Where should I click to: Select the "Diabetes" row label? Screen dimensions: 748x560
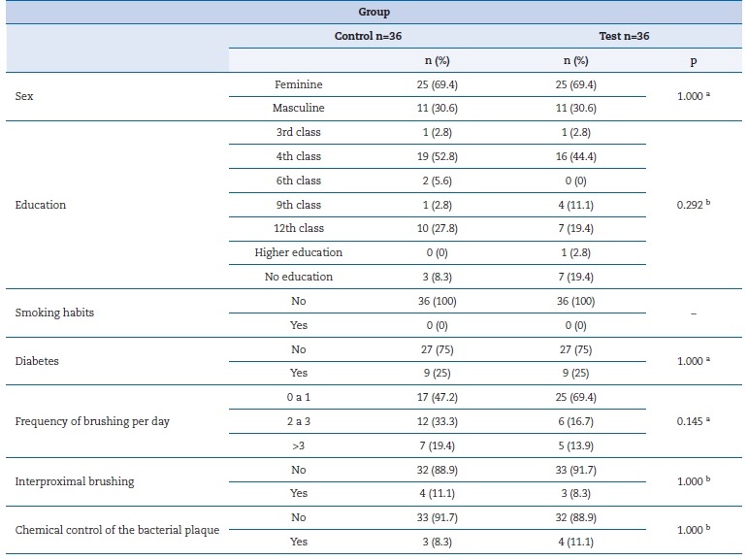(x=37, y=361)
